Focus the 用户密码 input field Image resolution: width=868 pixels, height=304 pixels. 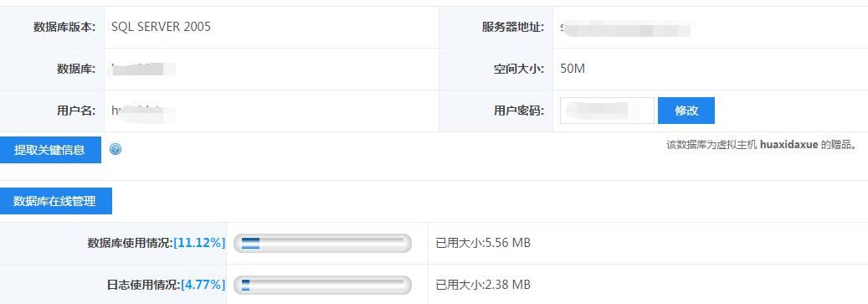tap(608, 111)
